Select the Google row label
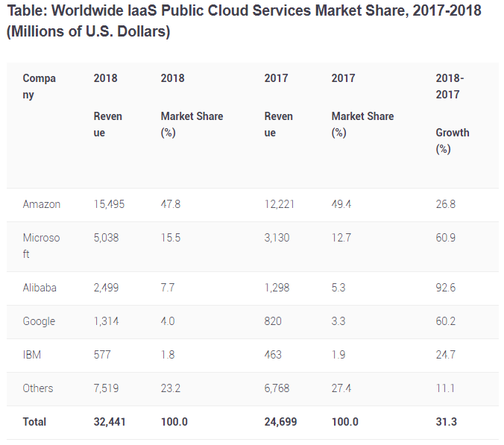The width and height of the screenshot is (504, 445). 39,321
